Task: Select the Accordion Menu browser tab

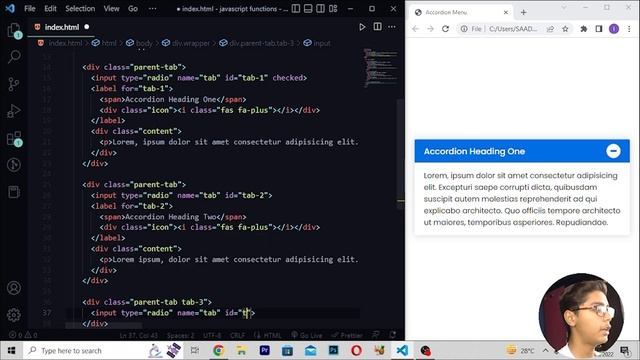Action: 461,12
